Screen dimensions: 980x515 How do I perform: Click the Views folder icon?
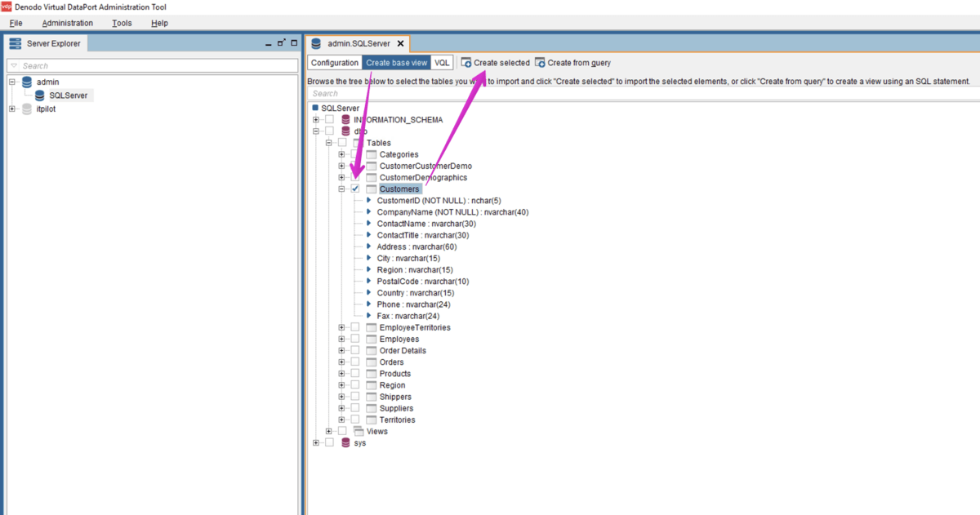pos(359,431)
